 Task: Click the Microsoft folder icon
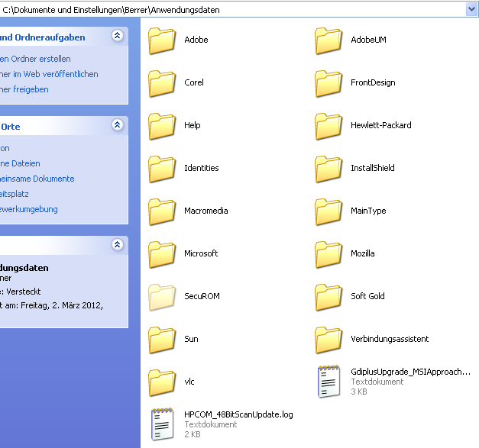click(x=162, y=254)
